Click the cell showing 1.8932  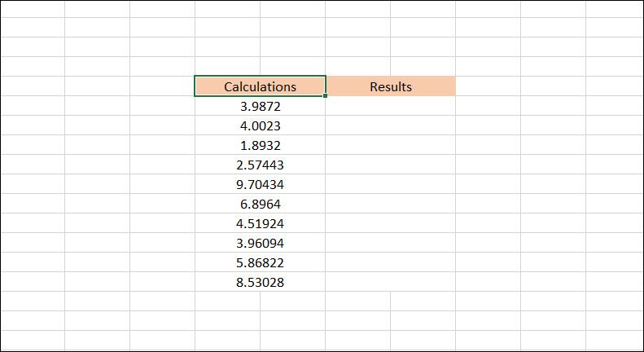coord(260,145)
